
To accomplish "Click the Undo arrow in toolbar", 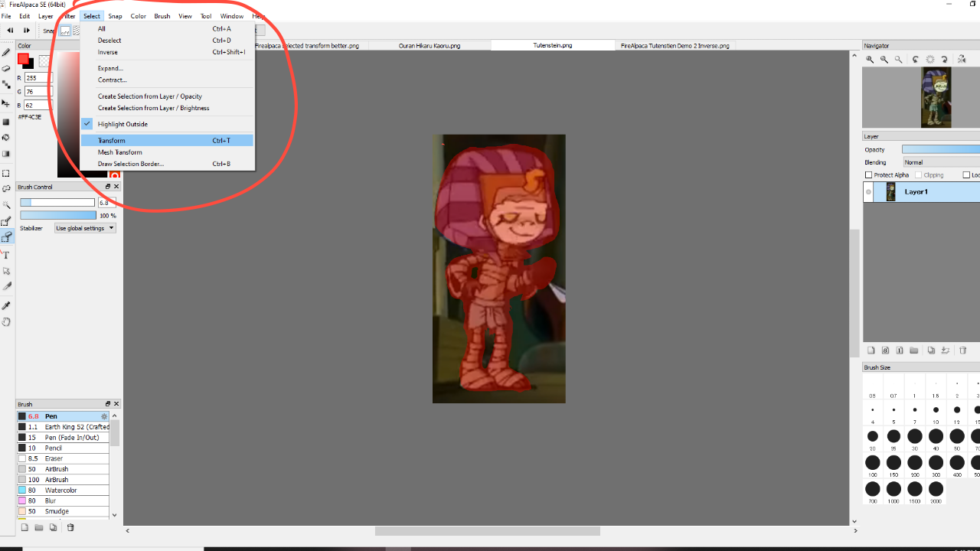I will [10, 31].
